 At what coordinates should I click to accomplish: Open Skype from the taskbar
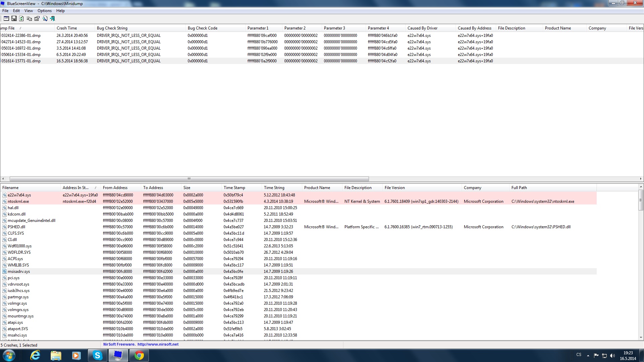pos(97,355)
